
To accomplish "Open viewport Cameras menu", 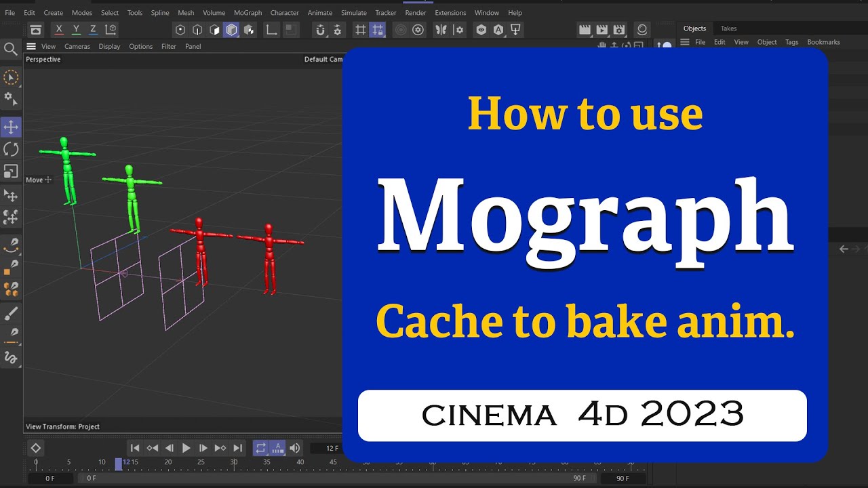I will point(77,46).
